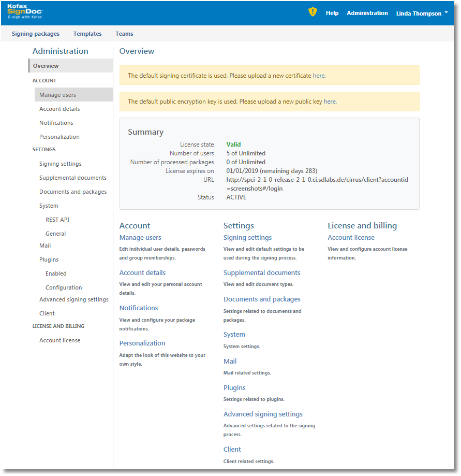Select Manage users in the sidebar

pyautogui.click(x=57, y=95)
